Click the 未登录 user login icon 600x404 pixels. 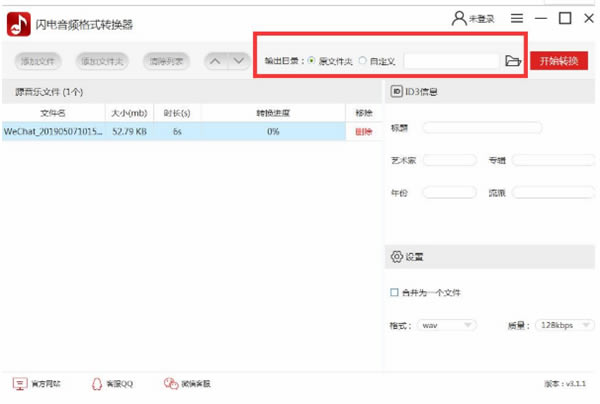click(x=459, y=18)
